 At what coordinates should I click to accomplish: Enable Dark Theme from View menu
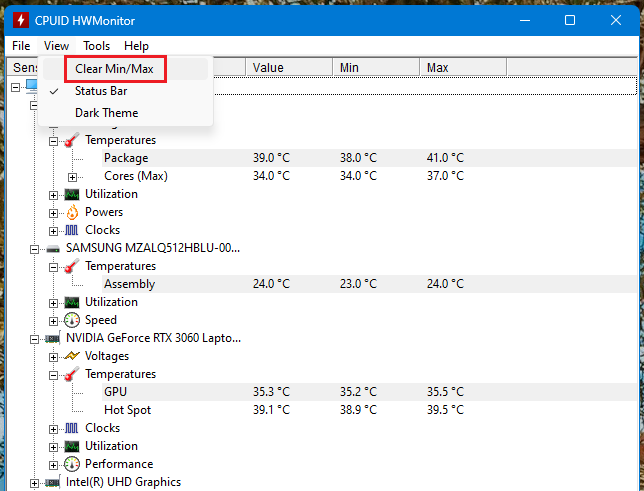point(125,113)
